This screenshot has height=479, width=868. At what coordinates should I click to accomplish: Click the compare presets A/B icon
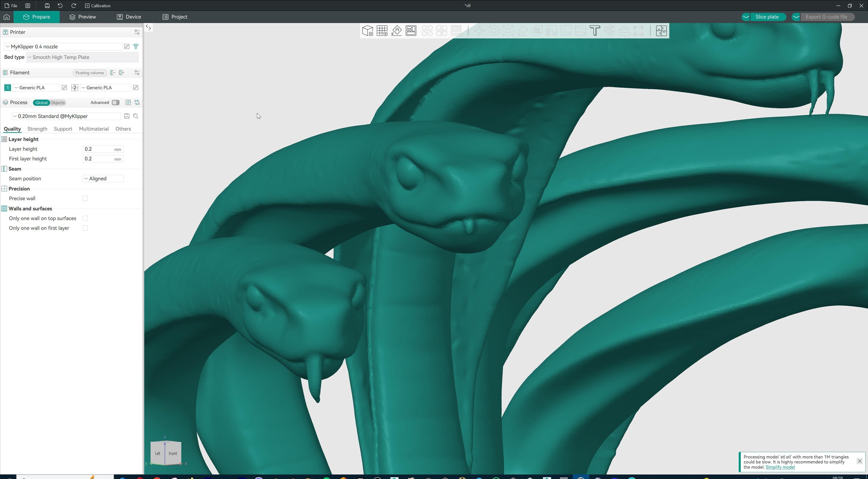137,102
